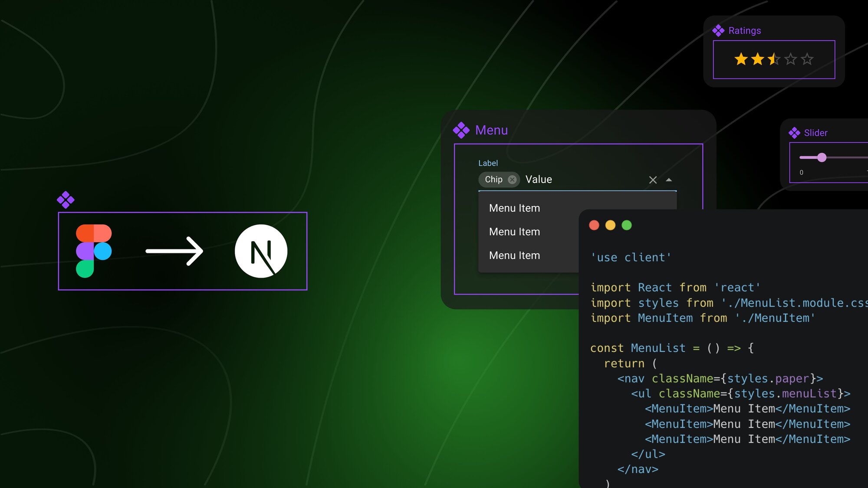Choose the third Menu Item
The height and width of the screenshot is (488, 868).
click(x=514, y=255)
